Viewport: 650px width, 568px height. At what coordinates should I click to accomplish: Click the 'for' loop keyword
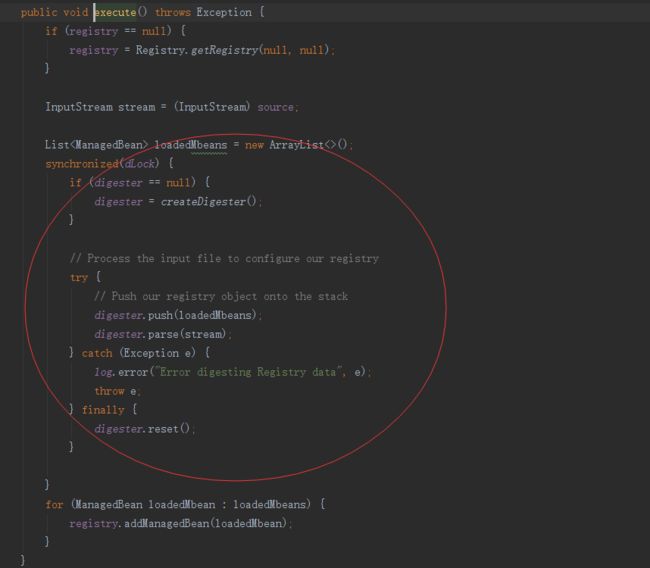(54, 505)
